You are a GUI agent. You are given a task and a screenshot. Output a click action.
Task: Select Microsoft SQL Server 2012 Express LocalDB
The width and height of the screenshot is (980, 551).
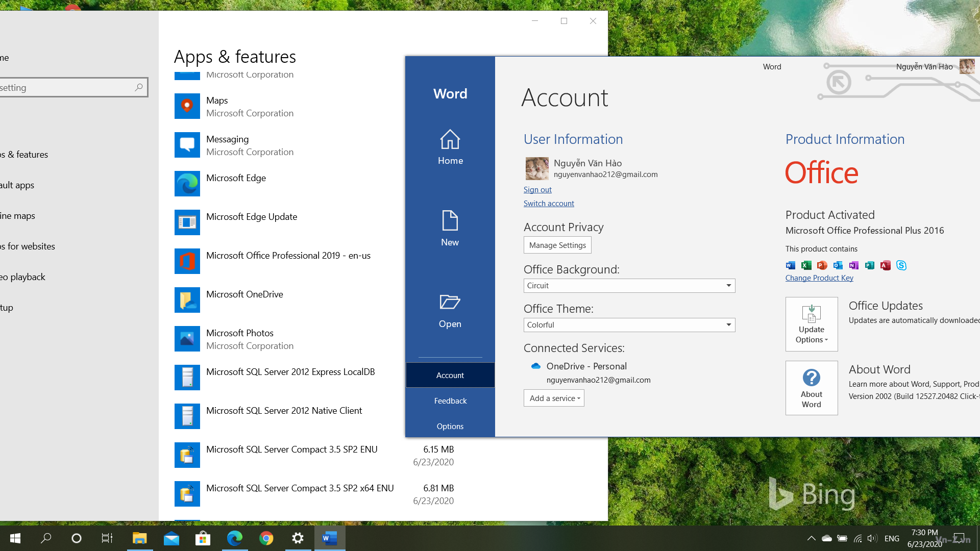click(x=288, y=378)
